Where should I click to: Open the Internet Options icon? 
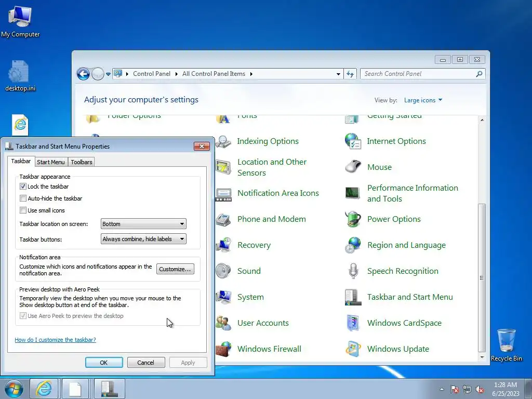tap(353, 141)
